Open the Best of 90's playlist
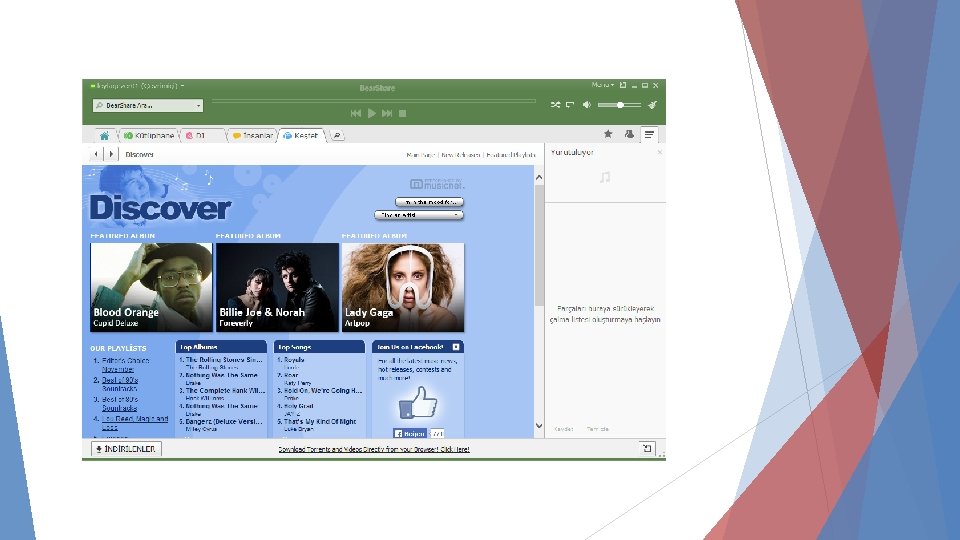The width and height of the screenshot is (960, 540). [120, 384]
